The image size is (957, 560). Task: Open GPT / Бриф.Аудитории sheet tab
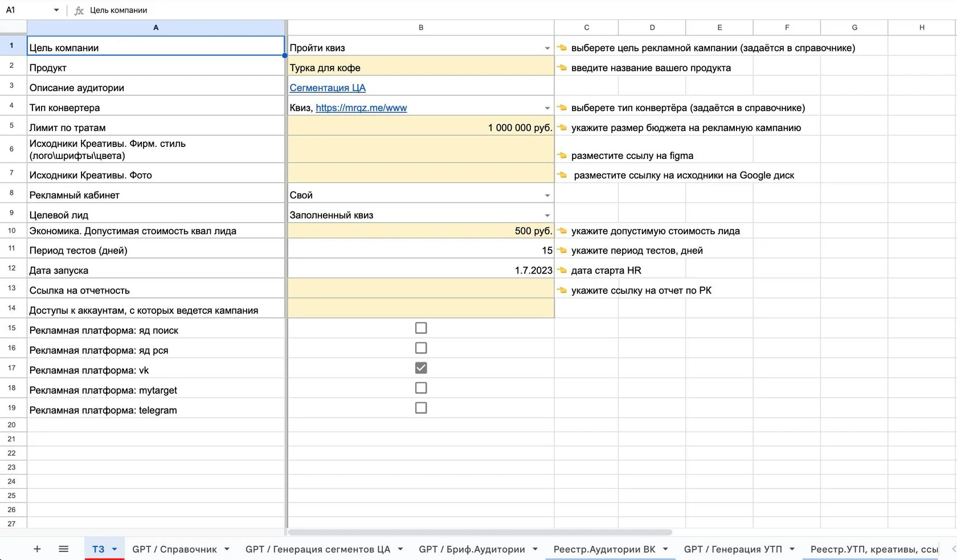click(472, 549)
